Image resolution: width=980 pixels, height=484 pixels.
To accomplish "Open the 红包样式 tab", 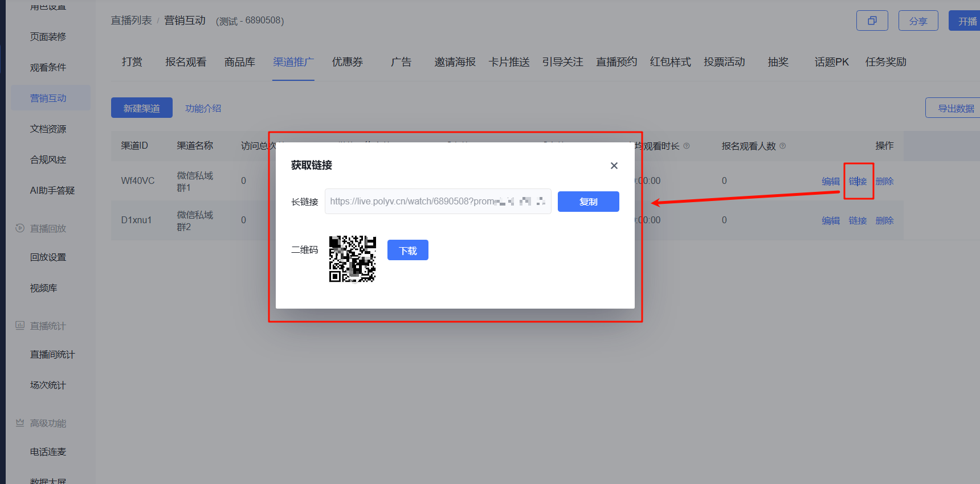I will coord(670,62).
